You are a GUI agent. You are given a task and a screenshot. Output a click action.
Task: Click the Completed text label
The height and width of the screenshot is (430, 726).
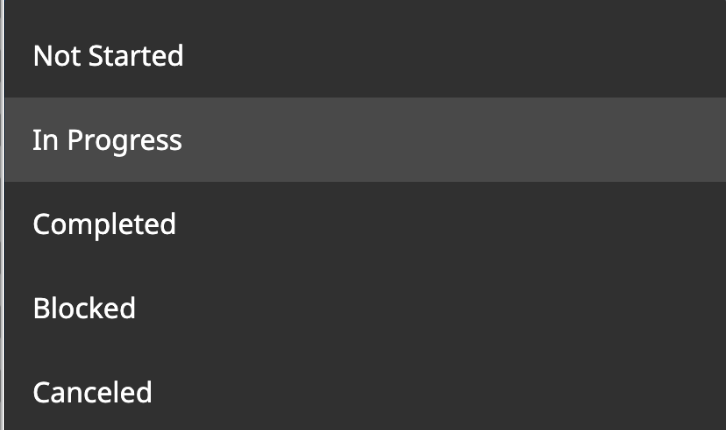click(104, 225)
